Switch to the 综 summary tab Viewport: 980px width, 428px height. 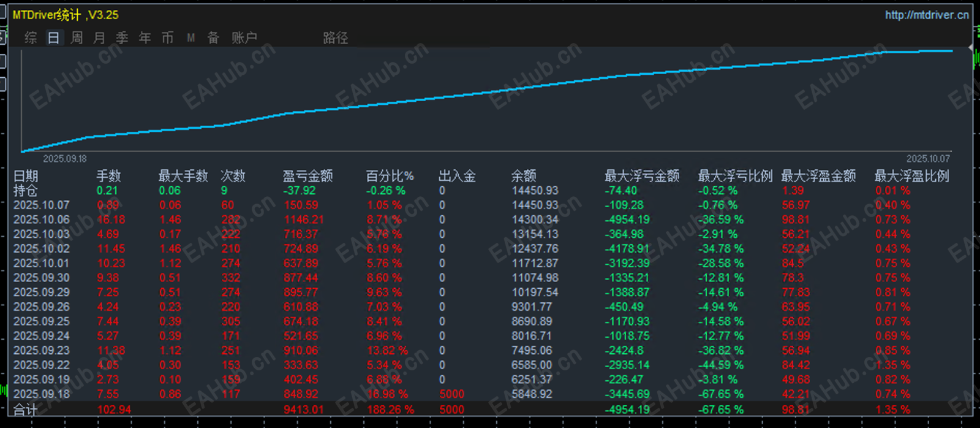click(31, 38)
